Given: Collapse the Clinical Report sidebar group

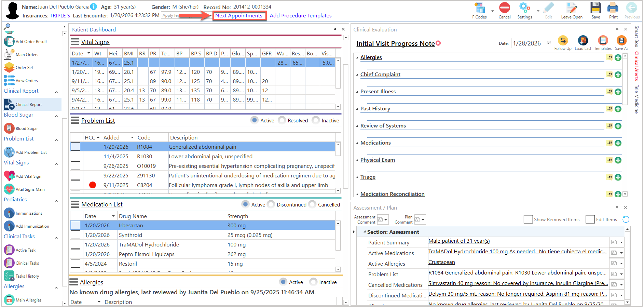Looking at the screenshot, I should click(56, 92).
